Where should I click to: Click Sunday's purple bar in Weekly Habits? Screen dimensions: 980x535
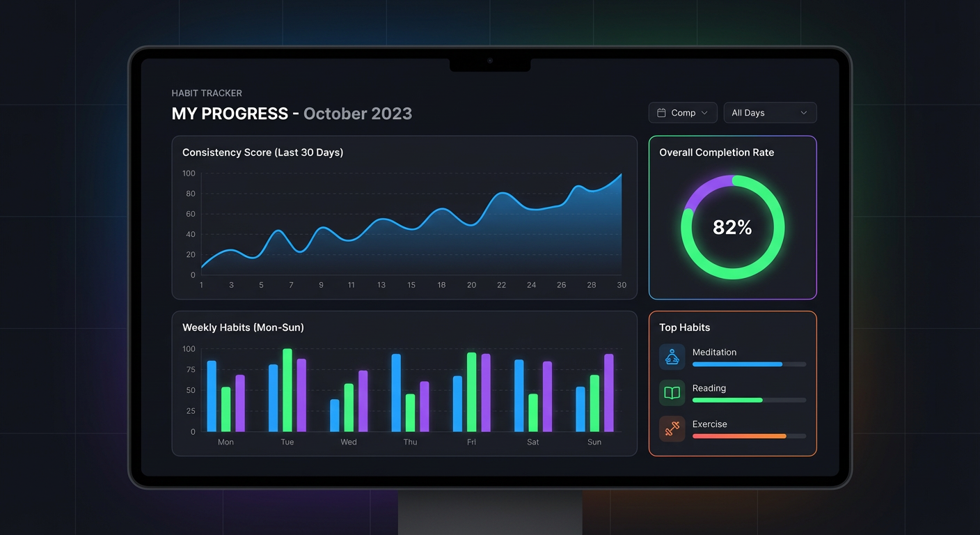coord(609,393)
